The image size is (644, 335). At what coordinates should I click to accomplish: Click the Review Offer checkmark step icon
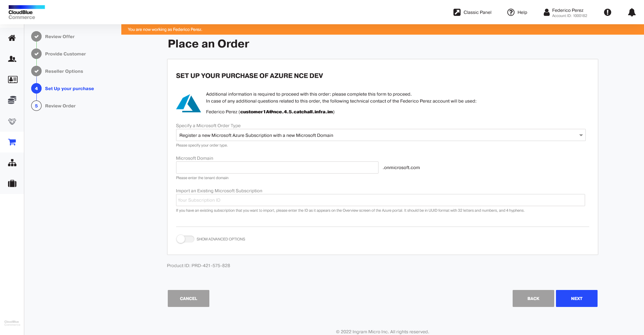36,36
